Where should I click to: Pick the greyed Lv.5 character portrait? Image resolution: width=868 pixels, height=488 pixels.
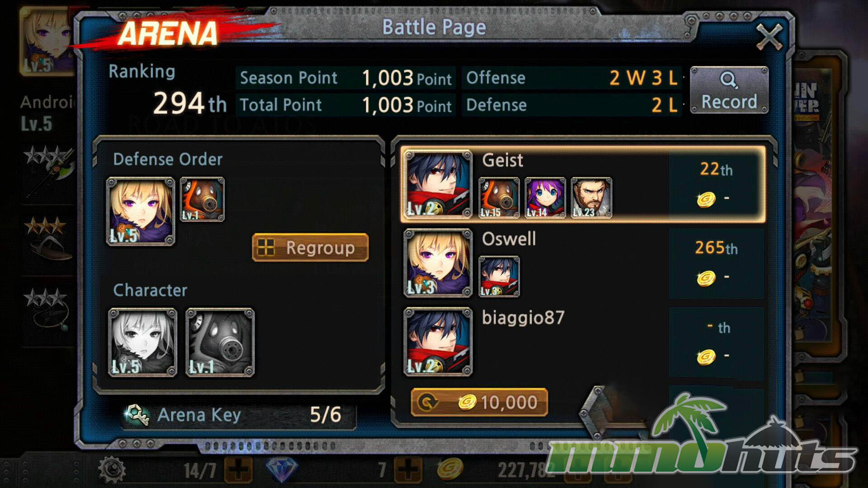coord(142,343)
